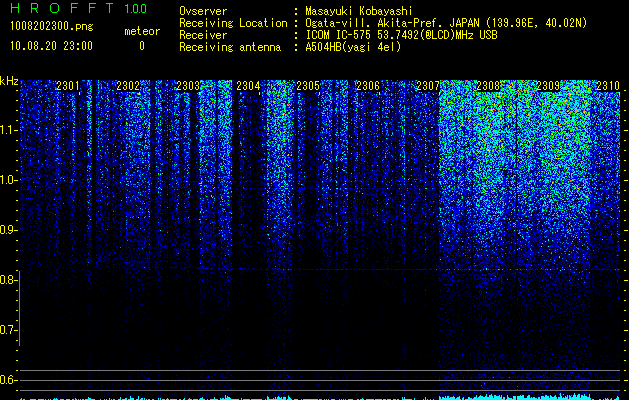This screenshot has width=629, height=400.
Task: Click the 'Ovserver' field label
Action: click(203, 11)
